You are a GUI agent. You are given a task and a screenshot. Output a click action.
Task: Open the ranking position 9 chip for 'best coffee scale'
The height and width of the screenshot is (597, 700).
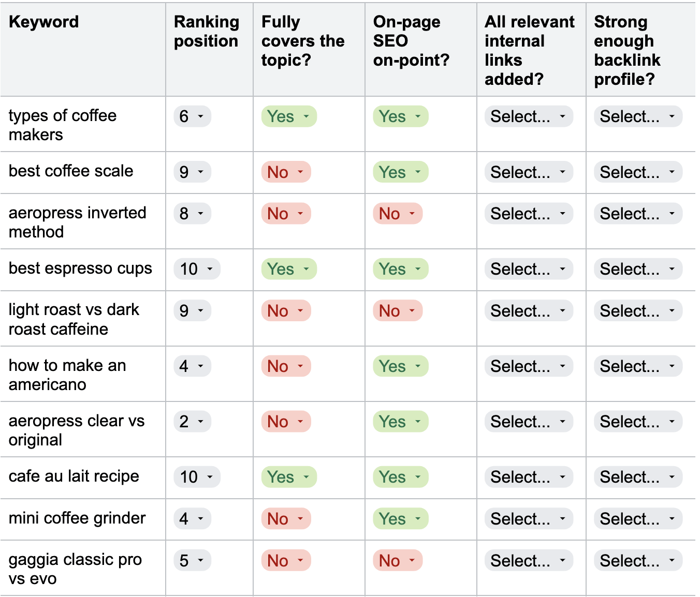192,172
